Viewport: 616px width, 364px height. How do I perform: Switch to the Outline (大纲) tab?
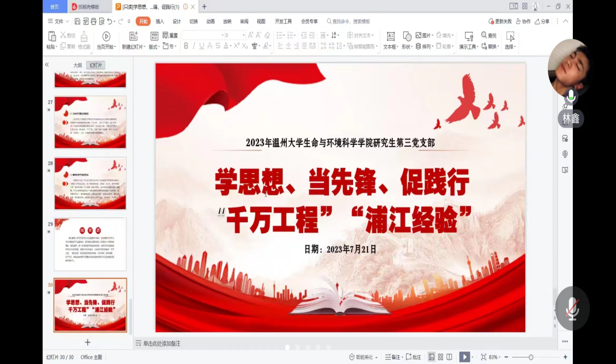pyautogui.click(x=78, y=65)
